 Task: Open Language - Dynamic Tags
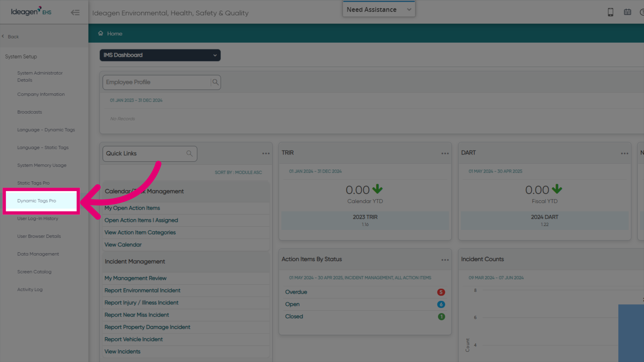tap(46, 130)
